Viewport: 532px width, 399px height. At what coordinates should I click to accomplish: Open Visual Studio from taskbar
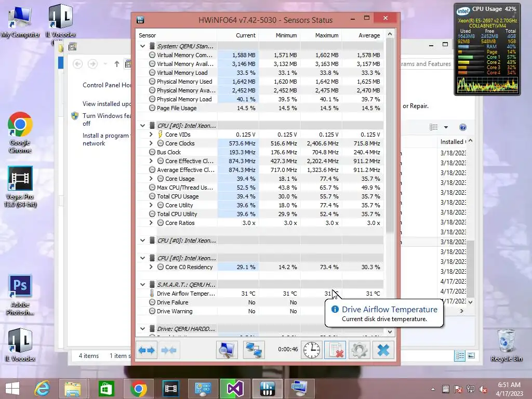(x=235, y=389)
